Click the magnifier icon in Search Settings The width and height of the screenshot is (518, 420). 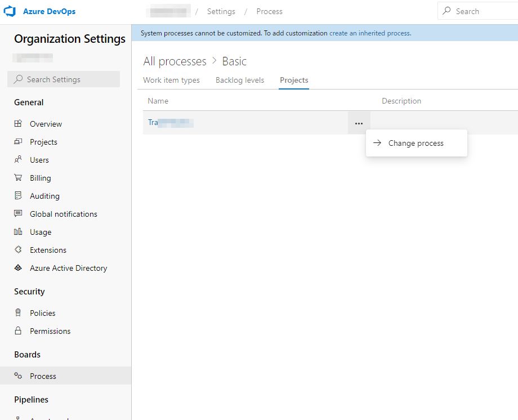tap(18, 79)
